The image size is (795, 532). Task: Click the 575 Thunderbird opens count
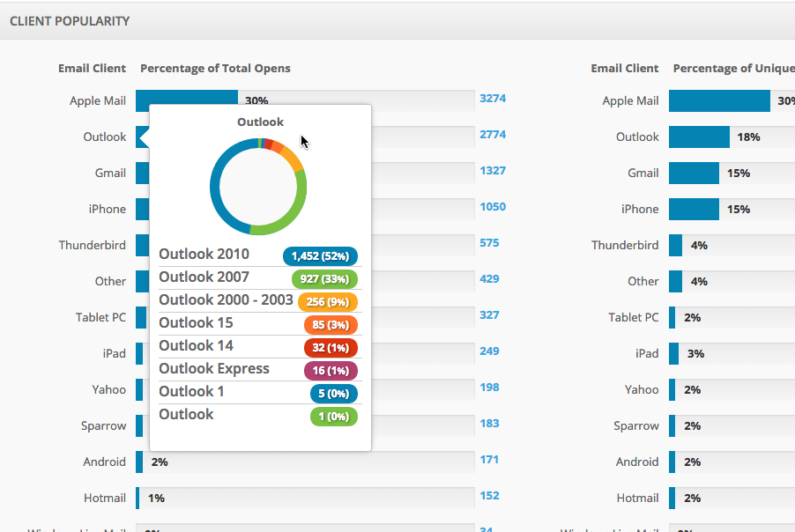click(489, 243)
